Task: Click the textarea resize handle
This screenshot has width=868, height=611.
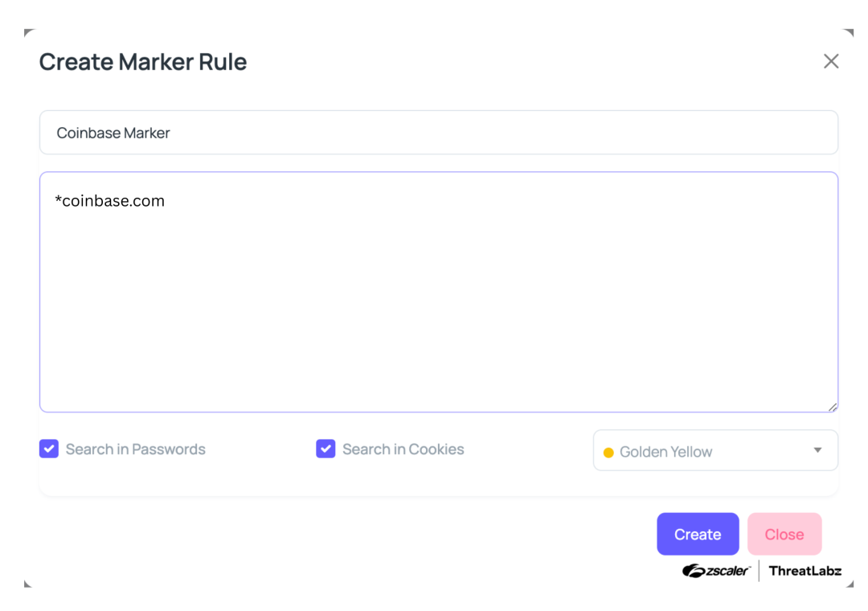Action: pos(833,408)
